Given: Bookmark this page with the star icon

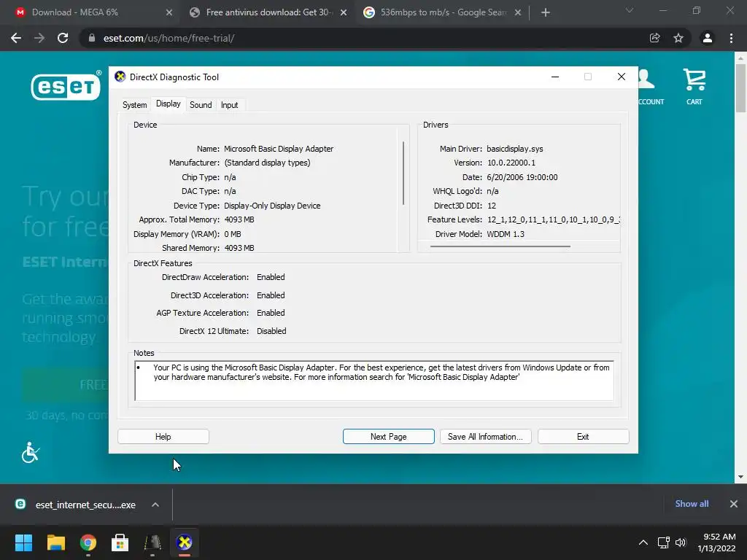Looking at the screenshot, I should click(678, 38).
